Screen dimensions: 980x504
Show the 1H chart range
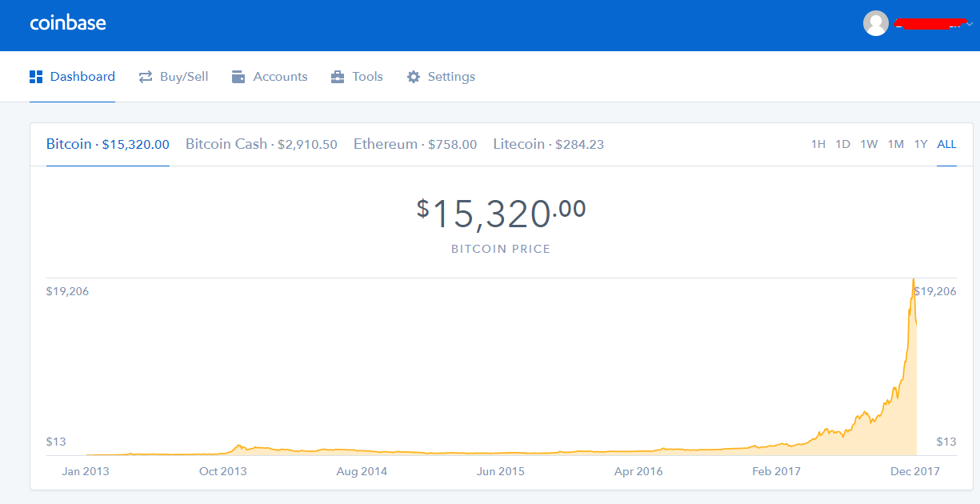pos(818,144)
